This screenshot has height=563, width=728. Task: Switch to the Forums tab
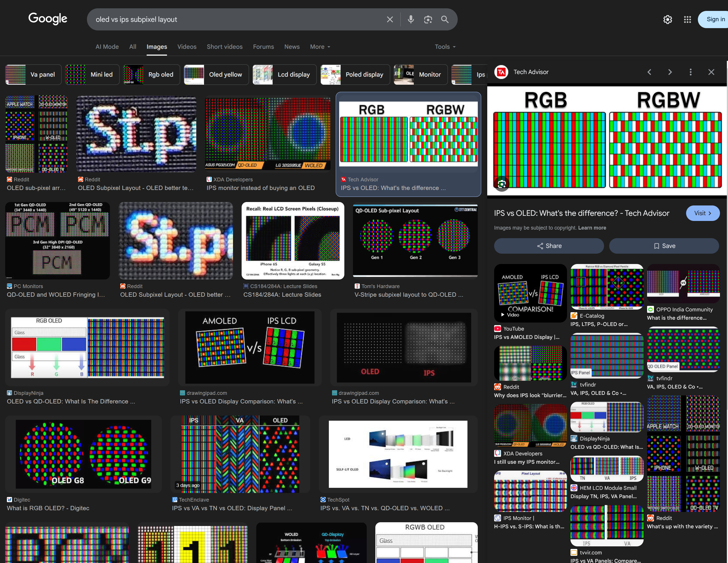(x=263, y=47)
